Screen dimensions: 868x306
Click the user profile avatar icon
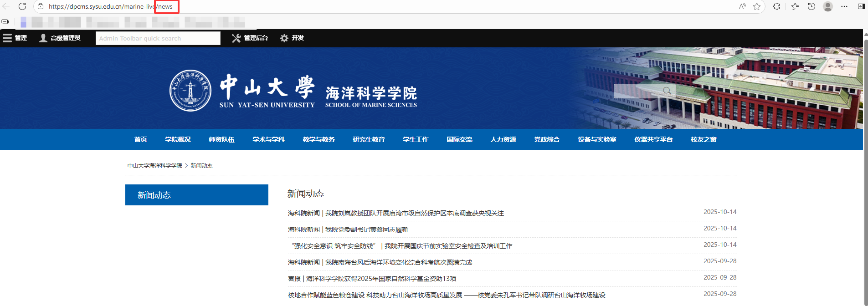click(x=828, y=6)
